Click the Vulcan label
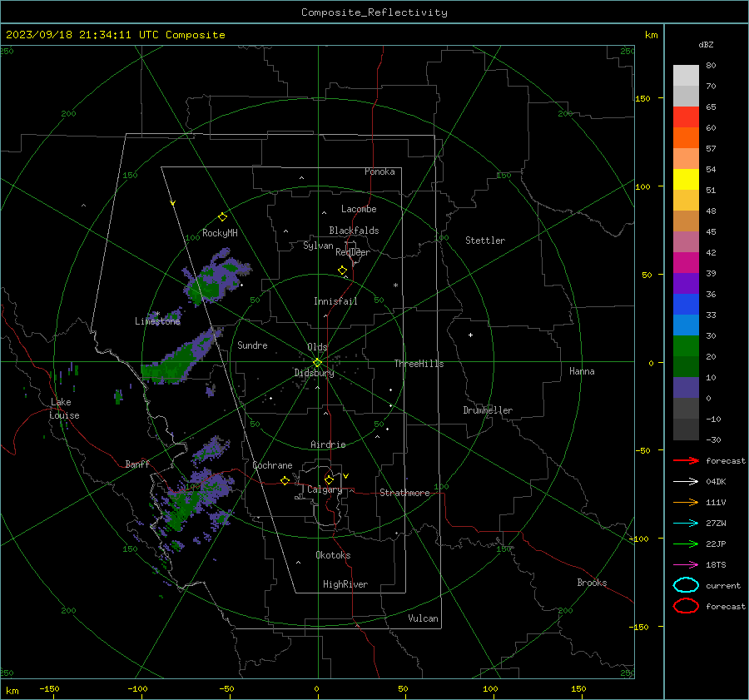 pyautogui.click(x=424, y=618)
